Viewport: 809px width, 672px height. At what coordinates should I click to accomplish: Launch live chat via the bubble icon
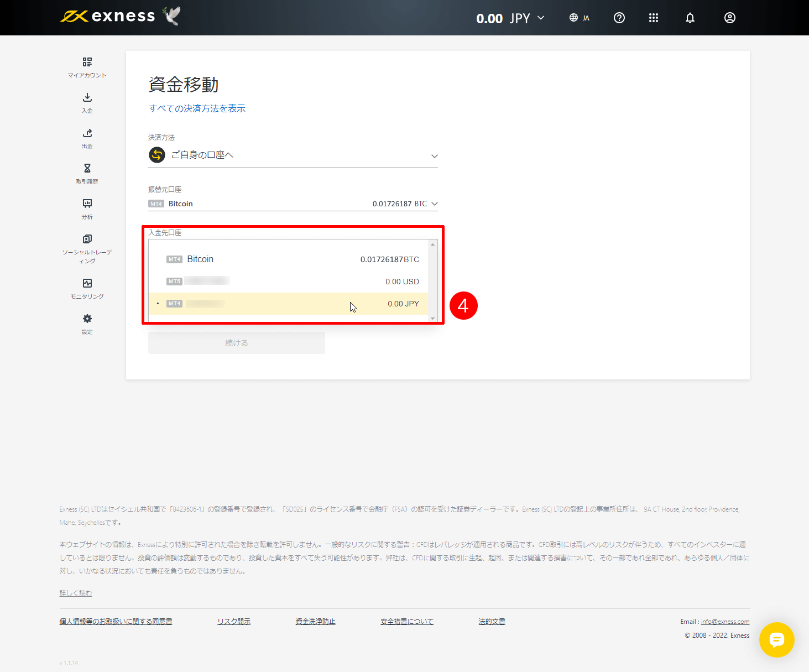(x=777, y=640)
